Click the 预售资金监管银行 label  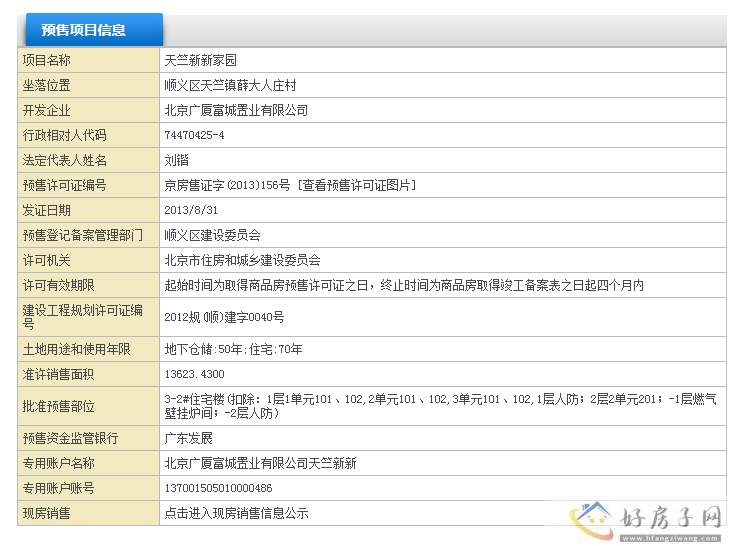pyautogui.click(x=70, y=438)
